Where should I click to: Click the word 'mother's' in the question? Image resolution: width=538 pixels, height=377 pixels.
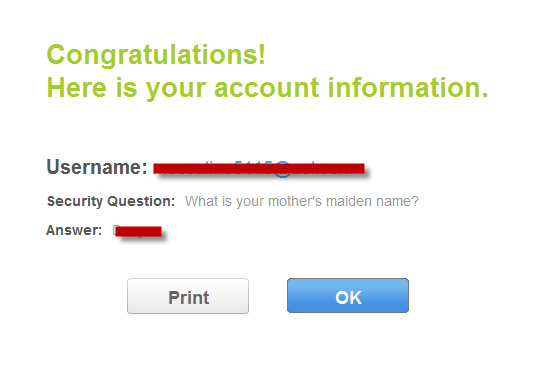[x=295, y=201]
